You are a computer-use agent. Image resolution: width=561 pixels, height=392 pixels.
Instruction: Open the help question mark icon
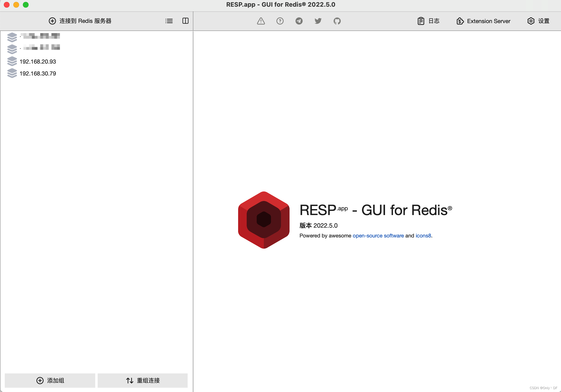pyautogui.click(x=280, y=21)
